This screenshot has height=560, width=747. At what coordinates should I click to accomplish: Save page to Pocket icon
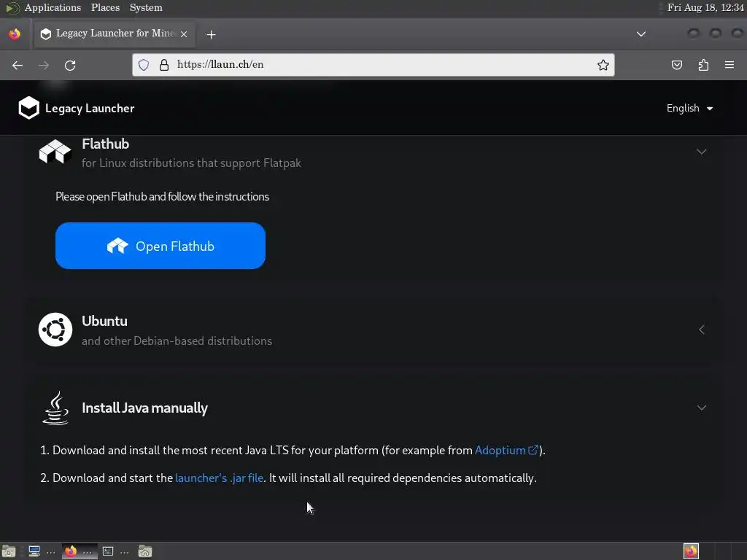click(676, 65)
